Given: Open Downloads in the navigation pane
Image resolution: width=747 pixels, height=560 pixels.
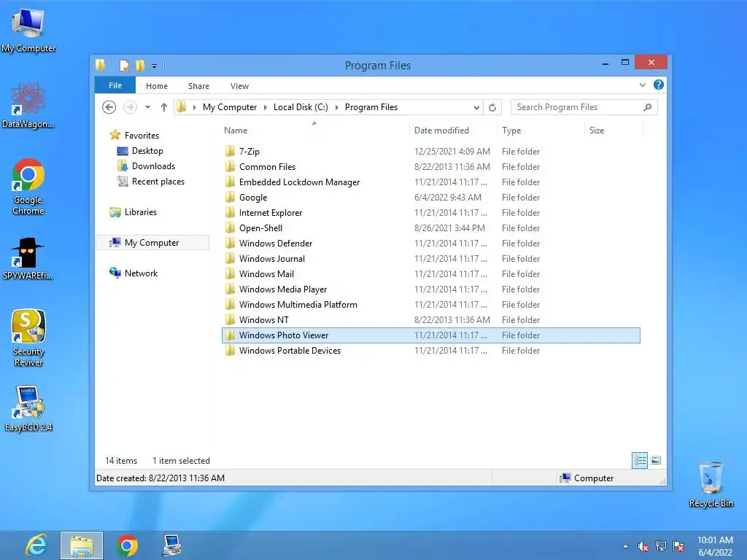Looking at the screenshot, I should pos(146,166).
